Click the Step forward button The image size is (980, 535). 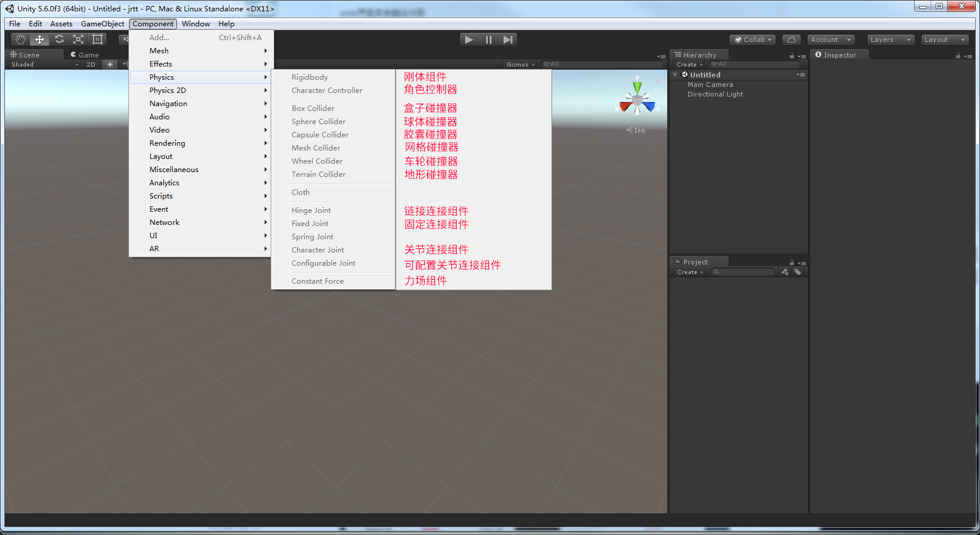click(508, 40)
